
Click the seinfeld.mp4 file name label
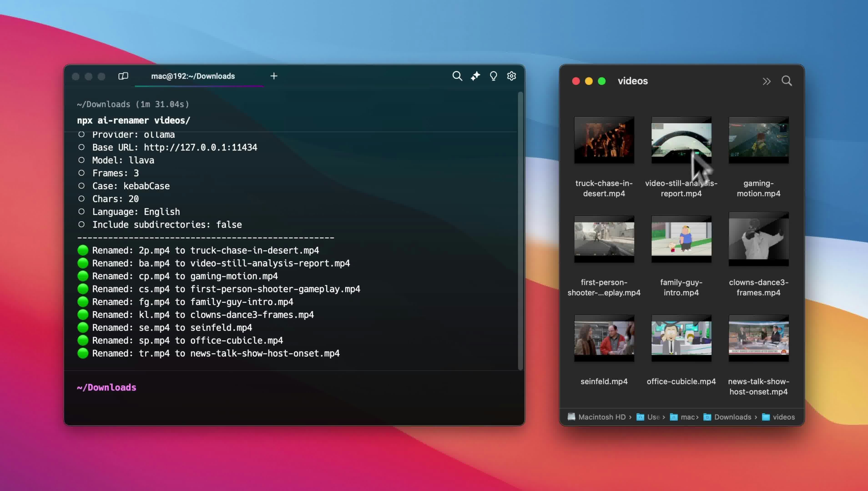[604, 381]
